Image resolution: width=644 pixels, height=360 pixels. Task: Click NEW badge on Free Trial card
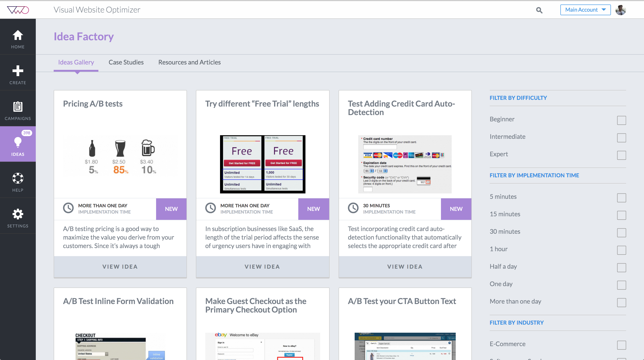click(x=314, y=209)
